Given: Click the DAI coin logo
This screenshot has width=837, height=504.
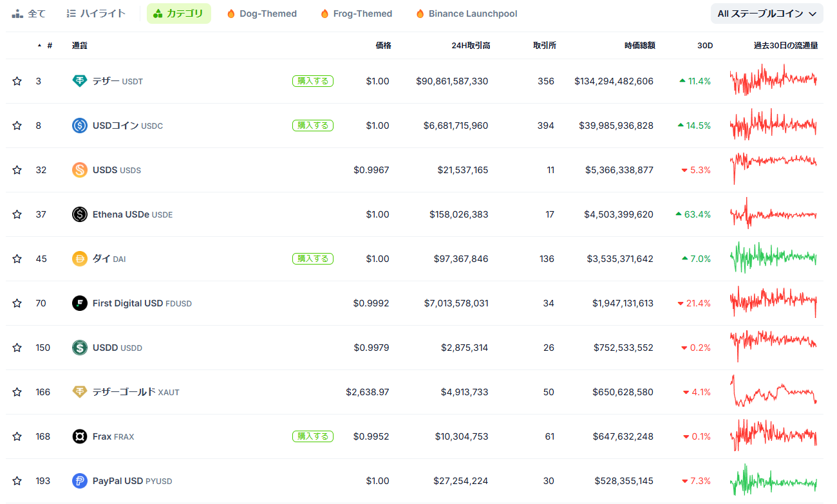Looking at the screenshot, I should pyautogui.click(x=80, y=259).
